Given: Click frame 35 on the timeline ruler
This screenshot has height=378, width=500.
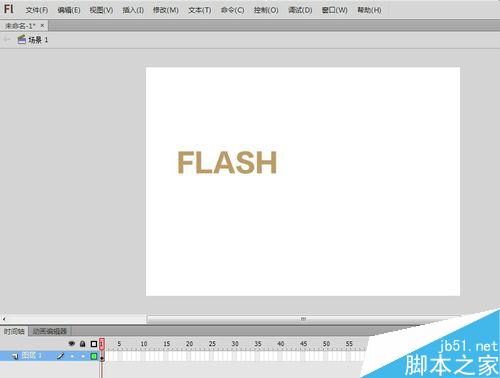Looking at the screenshot, I should click(x=258, y=344).
